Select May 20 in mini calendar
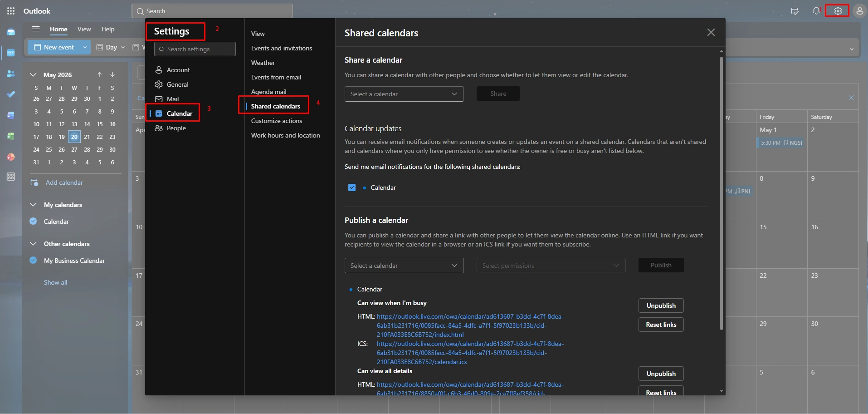The width and height of the screenshot is (868, 414). tap(74, 137)
